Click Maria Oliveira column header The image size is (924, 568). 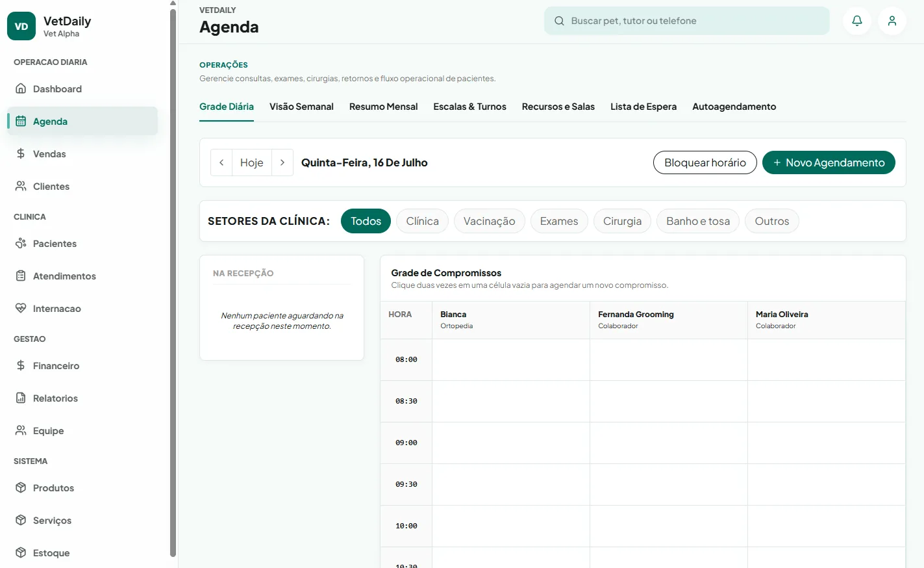tap(827, 320)
